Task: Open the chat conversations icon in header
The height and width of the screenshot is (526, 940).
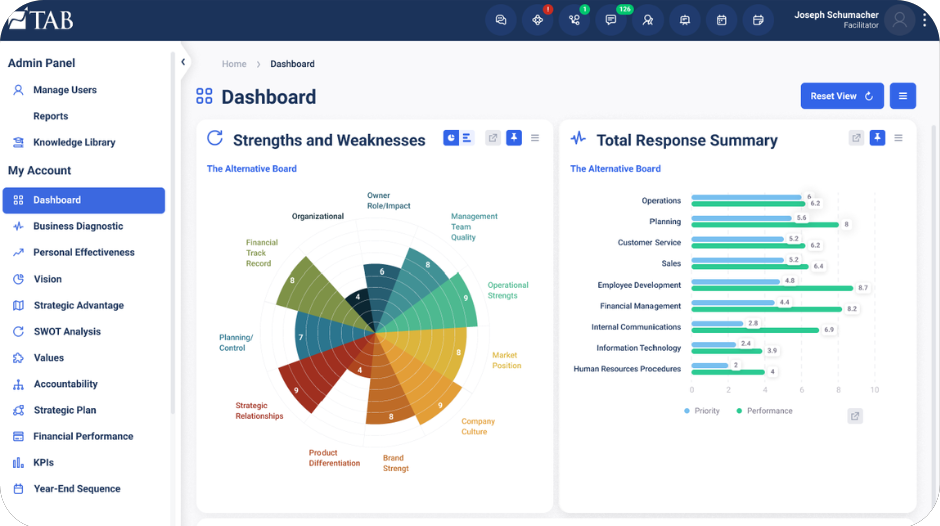Action: pos(501,20)
